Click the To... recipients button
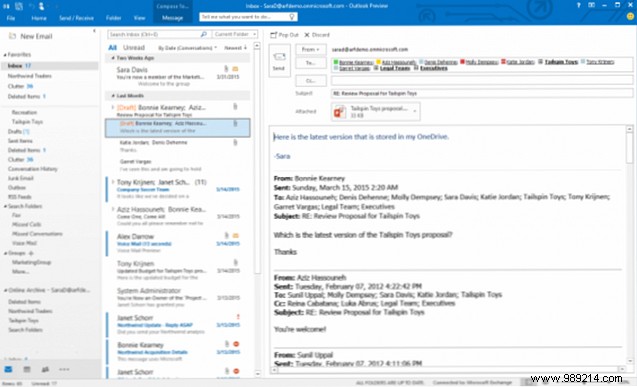Image resolution: width=637 pixels, height=387 pixels. pyautogui.click(x=310, y=63)
